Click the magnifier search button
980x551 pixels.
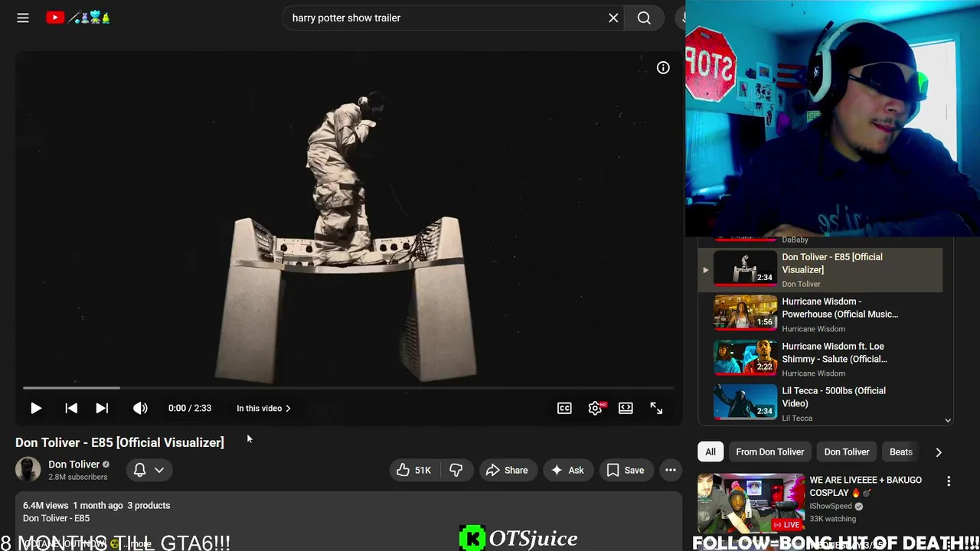644,18
